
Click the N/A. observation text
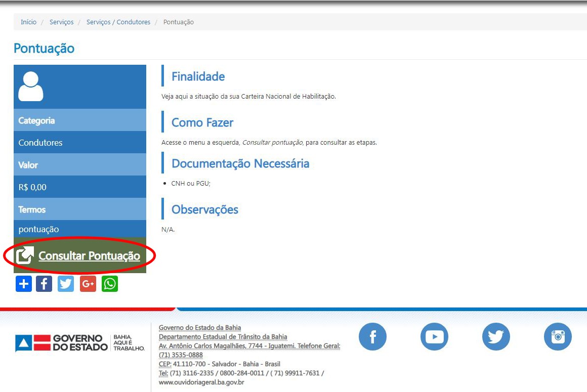point(168,229)
